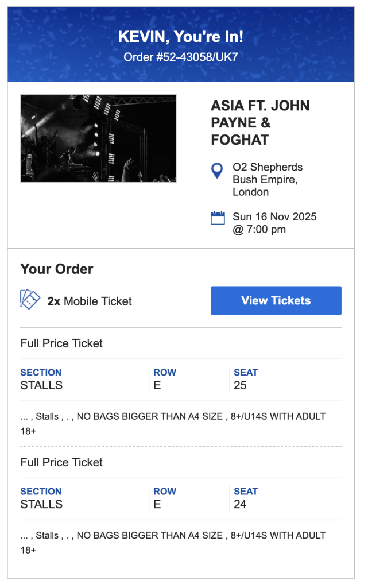This screenshot has width=368, height=588.
Task: Click the second ticket's ROW E value
Action: pyautogui.click(x=157, y=504)
